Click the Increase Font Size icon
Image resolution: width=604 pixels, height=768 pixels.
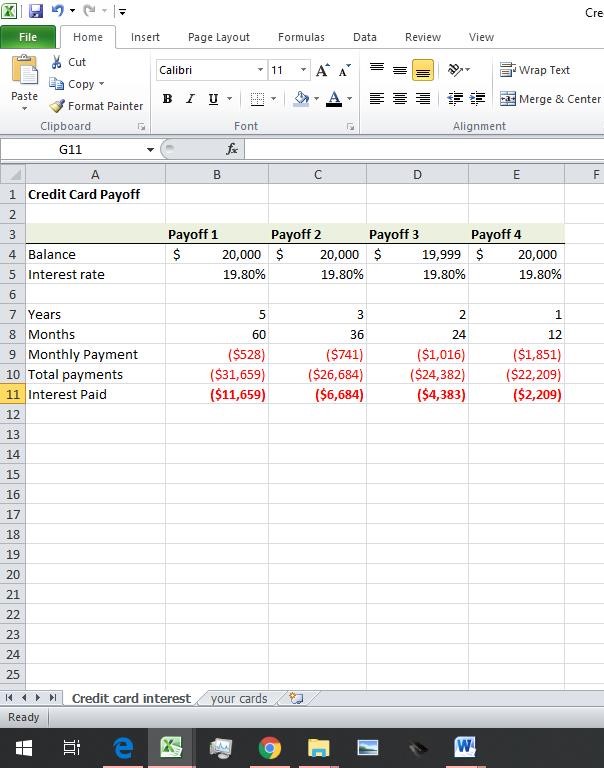click(322, 70)
